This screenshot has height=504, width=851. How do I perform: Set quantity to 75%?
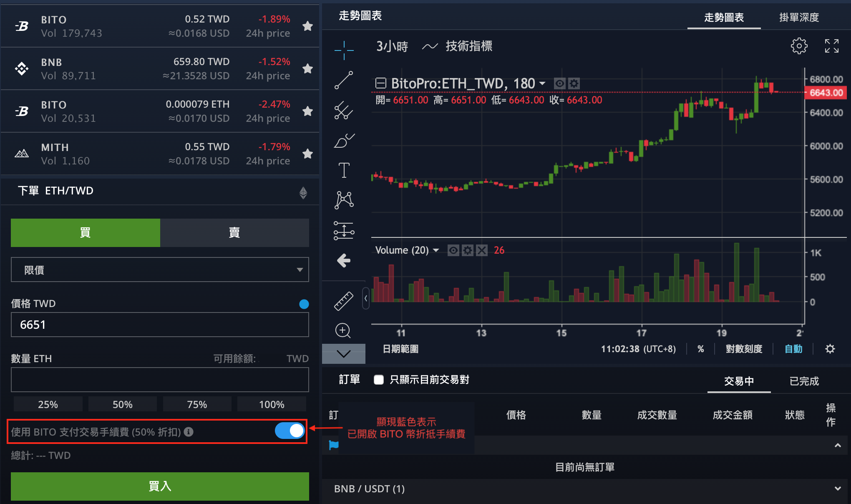click(197, 404)
